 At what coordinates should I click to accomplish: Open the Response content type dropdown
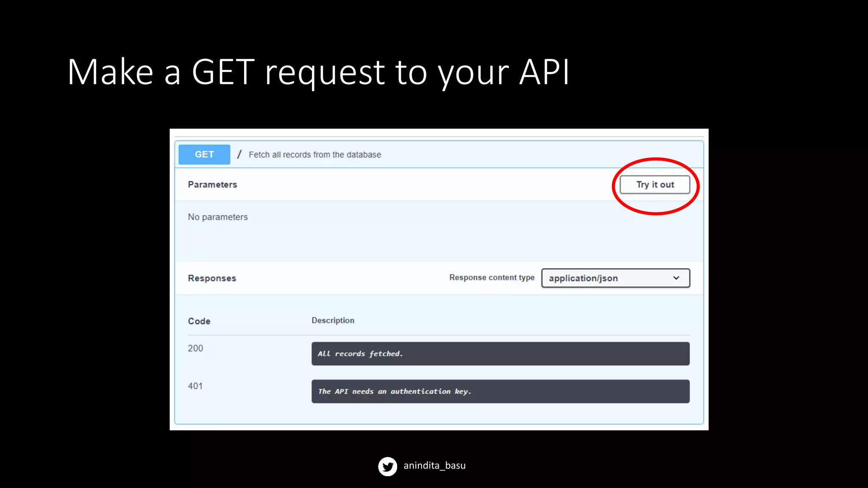pyautogui.click(x=615, y=278)
